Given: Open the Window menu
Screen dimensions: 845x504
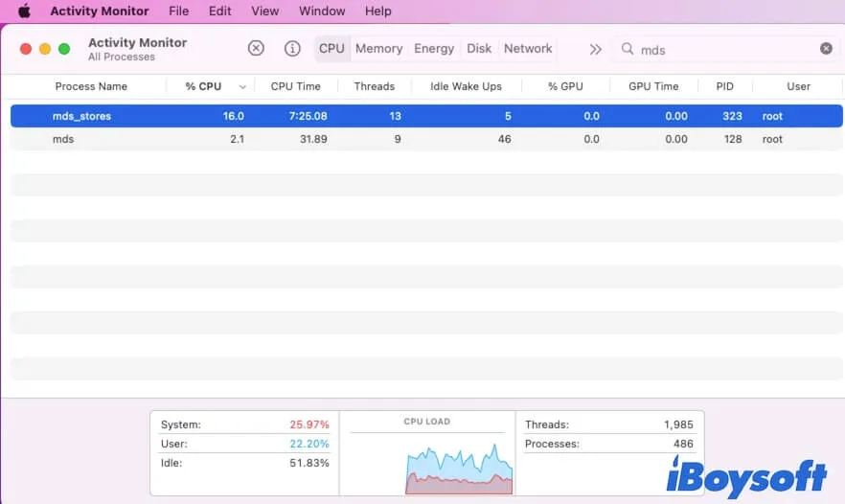Looking at the screenshot, I should click(x=322, y=11).
